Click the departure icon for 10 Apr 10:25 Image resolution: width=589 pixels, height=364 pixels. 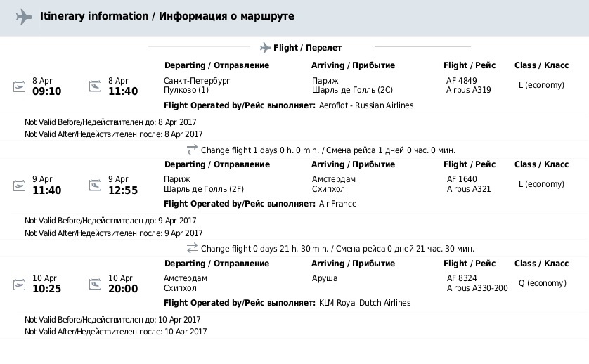point(19,285)
